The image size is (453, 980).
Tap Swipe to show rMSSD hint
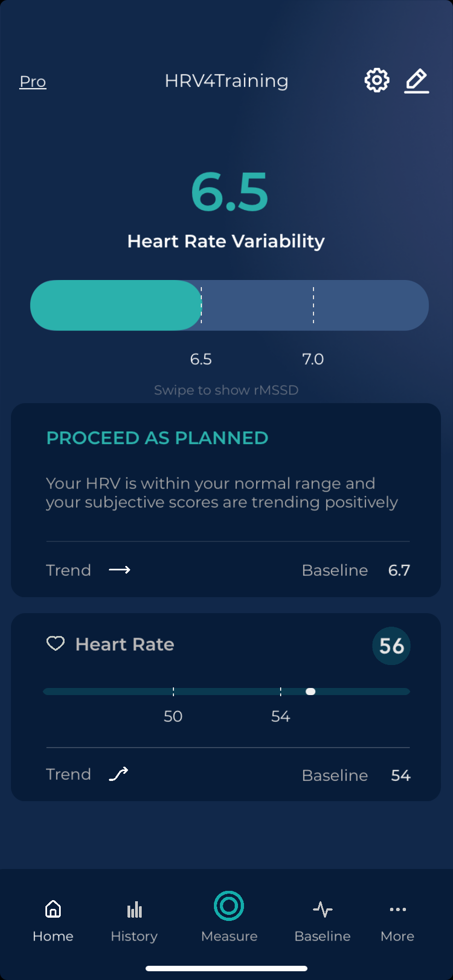(x=226, y=390)
